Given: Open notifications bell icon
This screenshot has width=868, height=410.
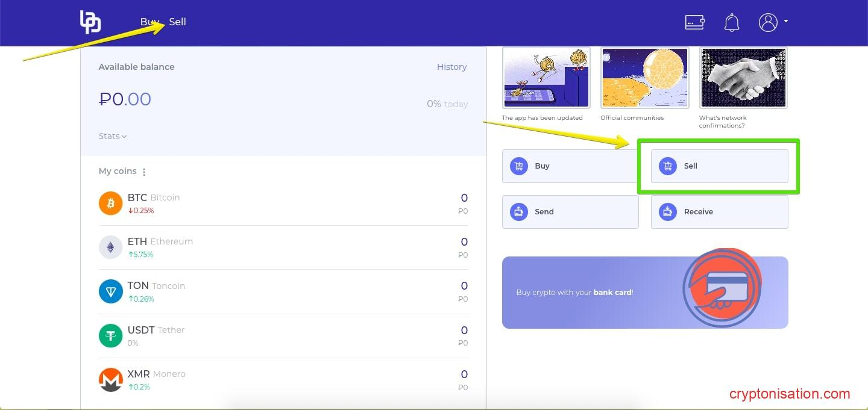Looking at the screenshot, I should point(731,23).
